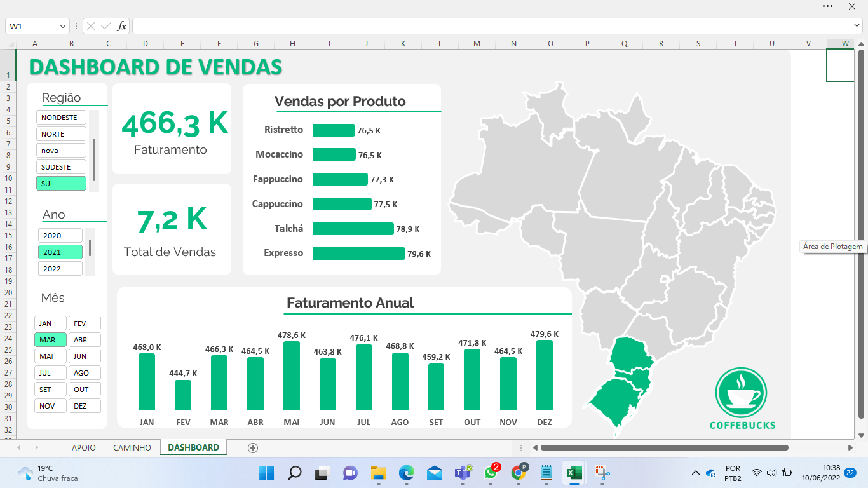Expand the hidden system tray icons
The width and height of the screenshot is (868, 488).
tap(696, 473)
